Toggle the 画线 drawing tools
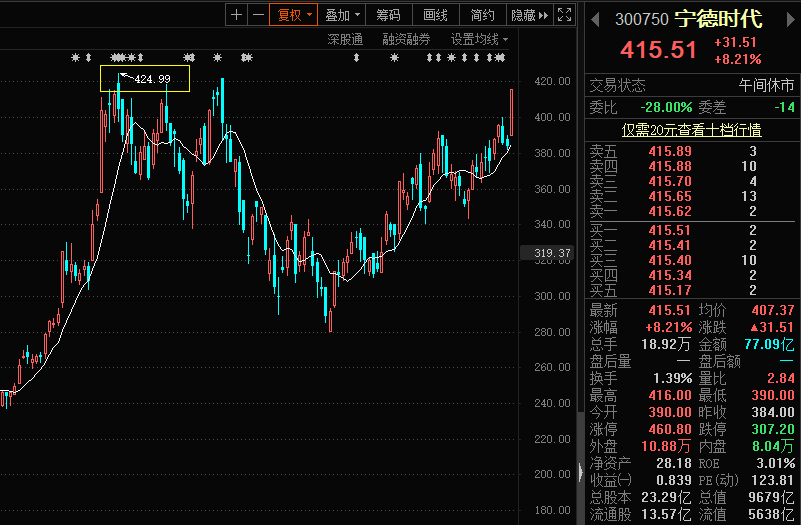The image size is (801, 525). 435,15
